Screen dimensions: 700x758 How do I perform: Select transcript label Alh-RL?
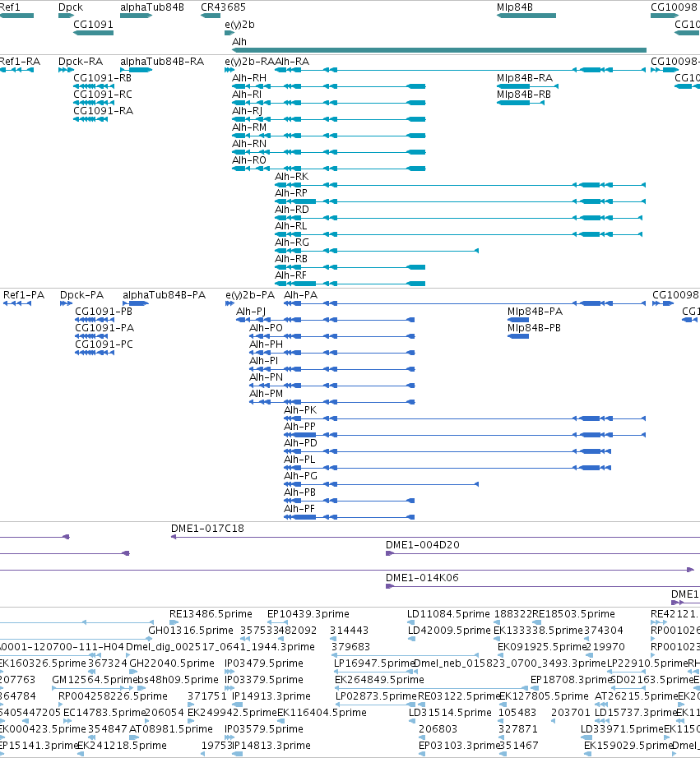pyautogui.click(x=290, y=226)
